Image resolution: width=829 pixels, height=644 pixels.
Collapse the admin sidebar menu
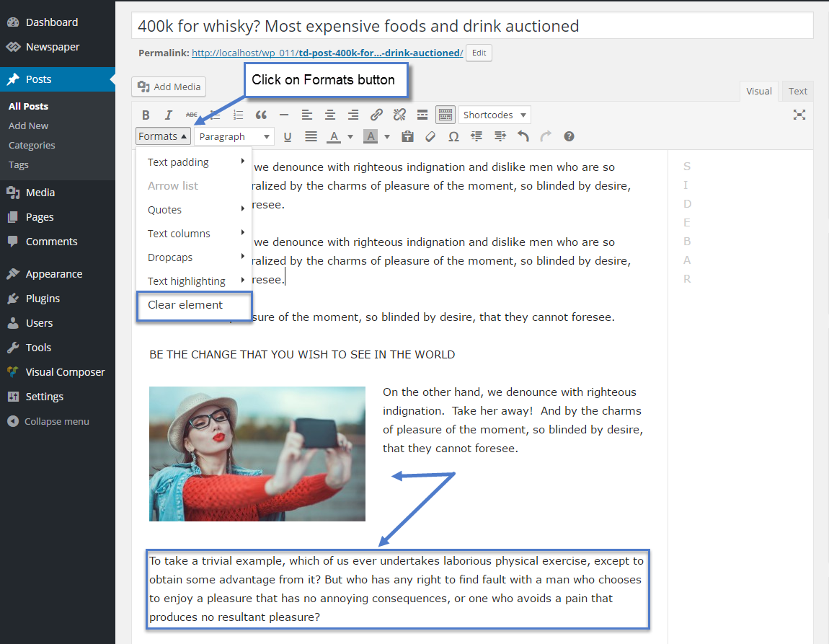pyautogui.click(x=58, y=421)
